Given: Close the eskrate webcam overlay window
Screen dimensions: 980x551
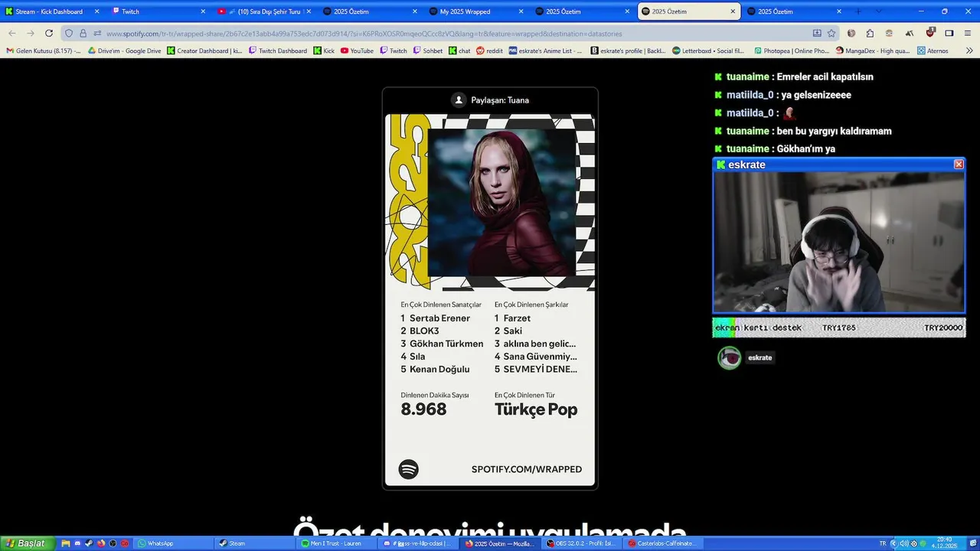Looking at the screenshot, I should 959,165.
